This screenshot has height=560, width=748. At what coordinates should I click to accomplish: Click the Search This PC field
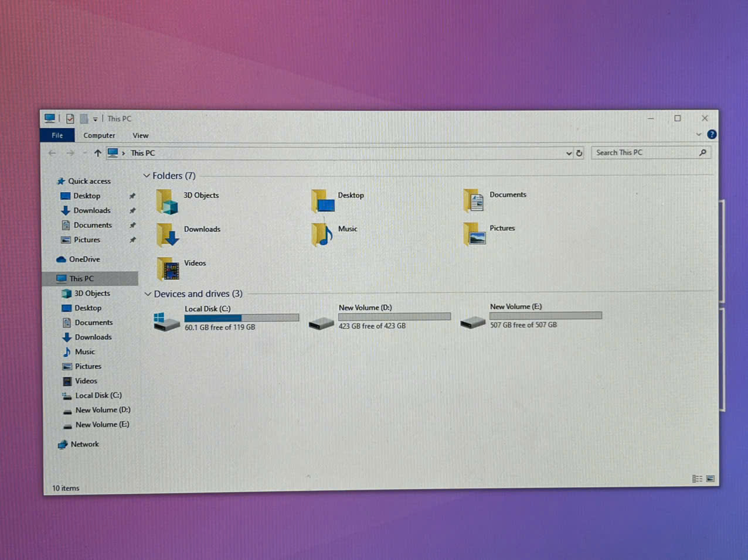coord(645,152)
